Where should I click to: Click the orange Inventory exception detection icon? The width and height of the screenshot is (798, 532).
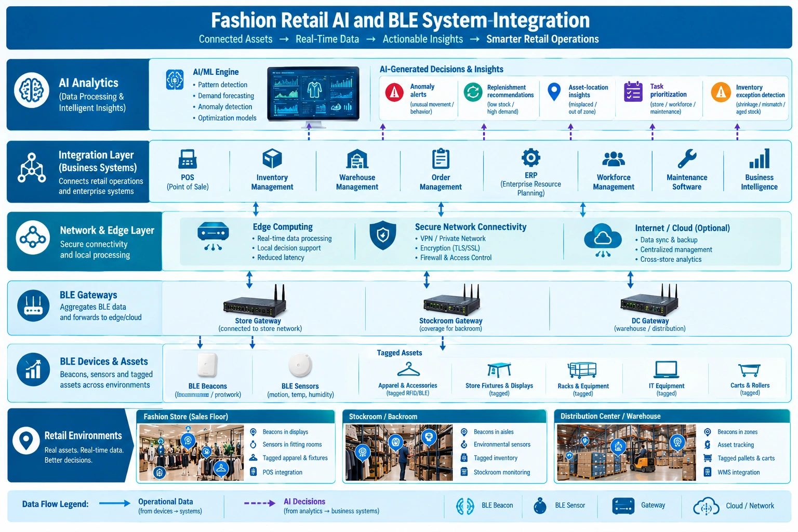tap(721, 92)
